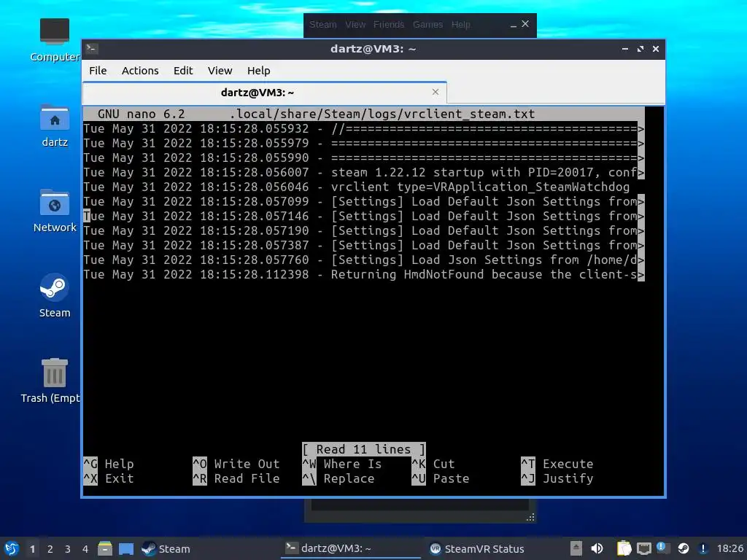This screenshot has width=747, height=560.
Task: Open the Steam menu in the Steam window
Action: pos(323,24)
